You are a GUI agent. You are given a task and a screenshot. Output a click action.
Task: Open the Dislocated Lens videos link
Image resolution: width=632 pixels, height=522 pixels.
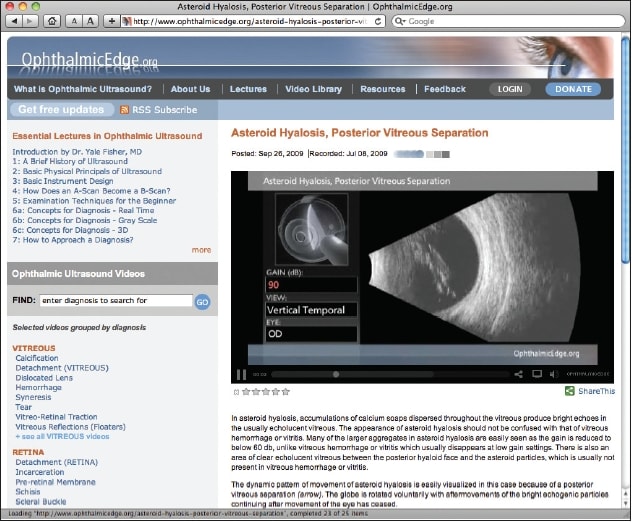(x=44, y=378)
